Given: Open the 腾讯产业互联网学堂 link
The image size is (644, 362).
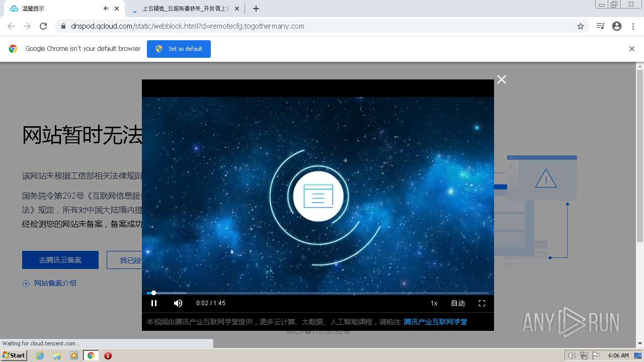Looking at the screenshot, I should point(435,322).
